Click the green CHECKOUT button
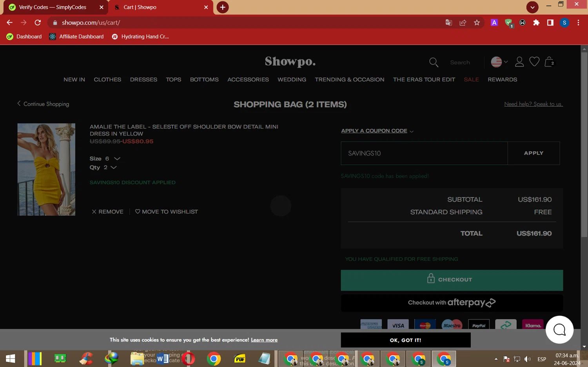 (452, 280)
